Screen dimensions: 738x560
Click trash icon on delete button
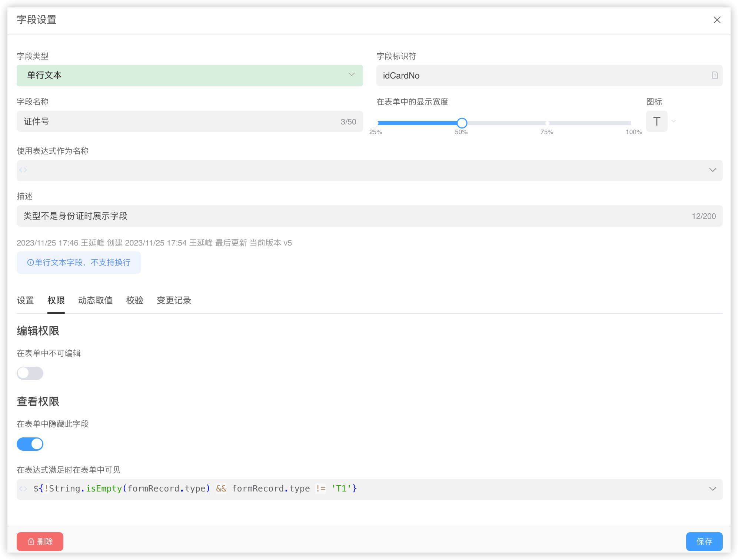click(31, 541)
